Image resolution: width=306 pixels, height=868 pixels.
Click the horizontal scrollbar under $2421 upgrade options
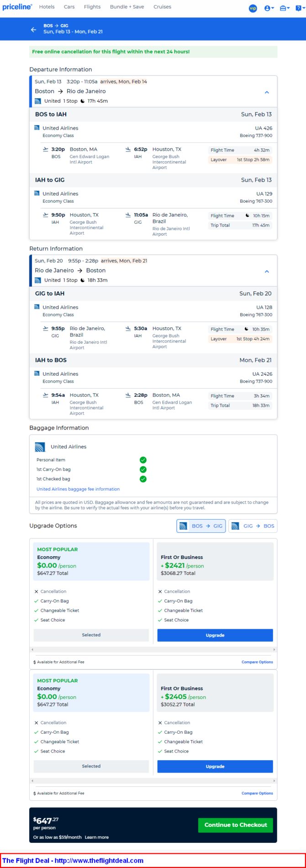153,649
